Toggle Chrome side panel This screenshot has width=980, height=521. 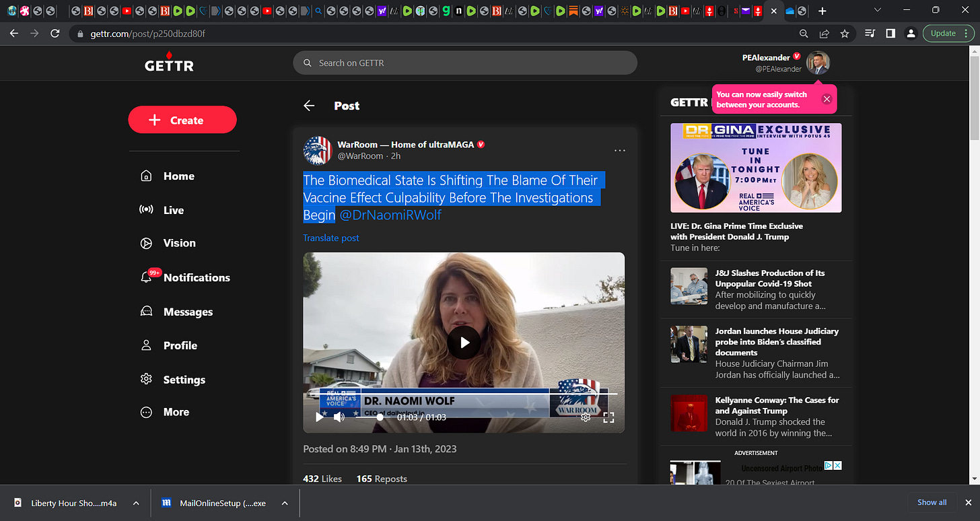(890, 33)
